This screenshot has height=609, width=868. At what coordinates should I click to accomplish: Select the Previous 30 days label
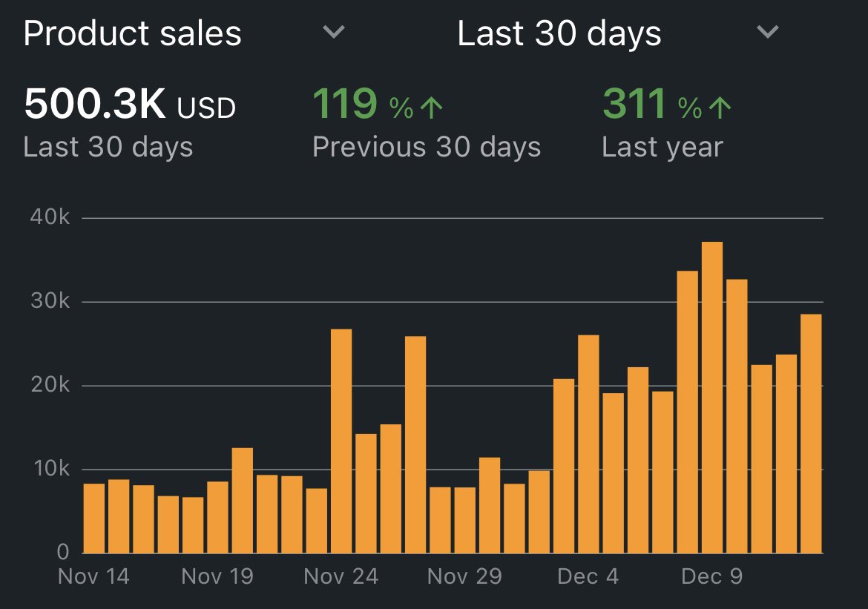(427, 146)
